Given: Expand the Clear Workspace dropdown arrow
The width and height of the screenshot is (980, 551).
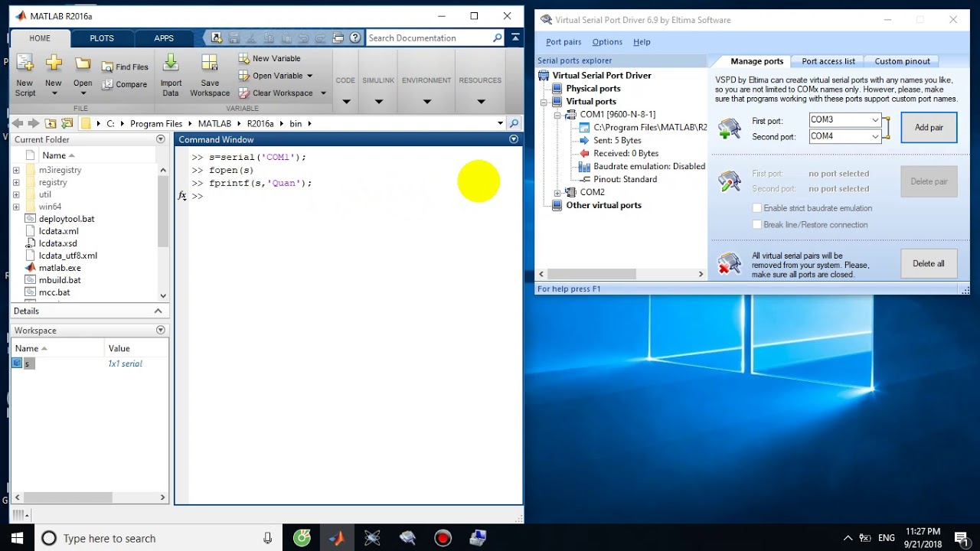Looking at the screenshot, I should [323, 93].
